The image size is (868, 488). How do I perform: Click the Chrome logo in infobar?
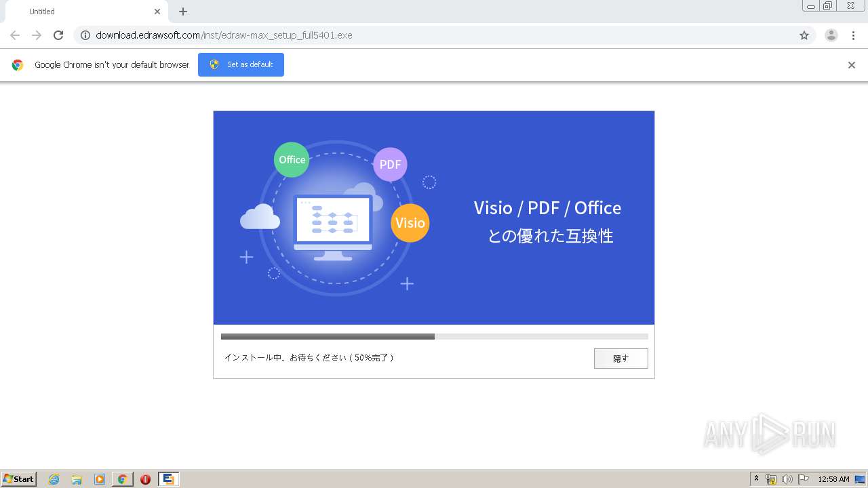(x=18, y=65)
